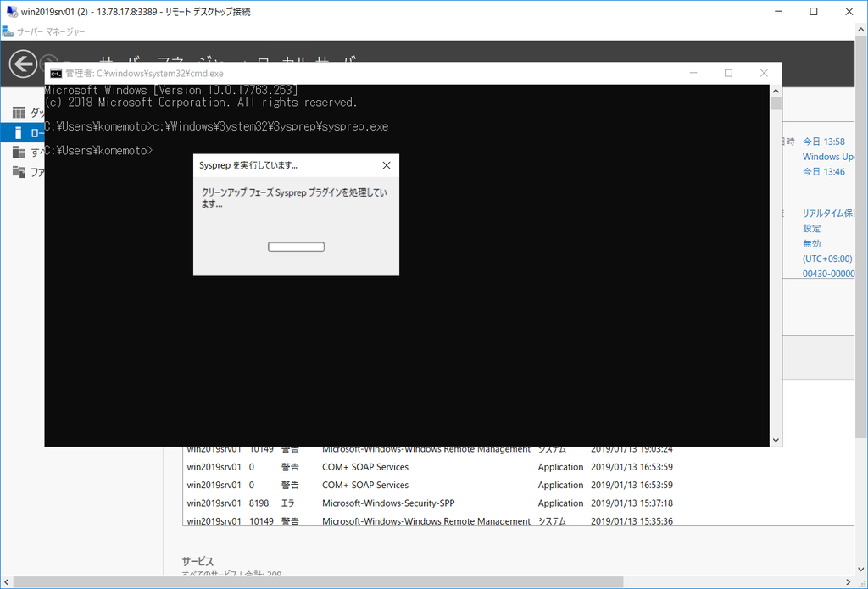Click remote desktop scroll left arrow
This screenshot has height=589, width=868.
pos(5,582)
